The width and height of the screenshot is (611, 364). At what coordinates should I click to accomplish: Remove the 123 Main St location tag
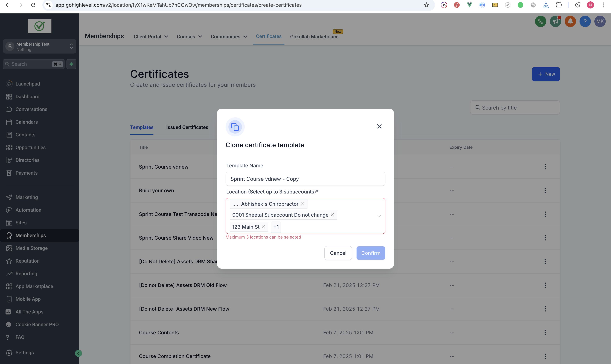(x=263, y=227)
